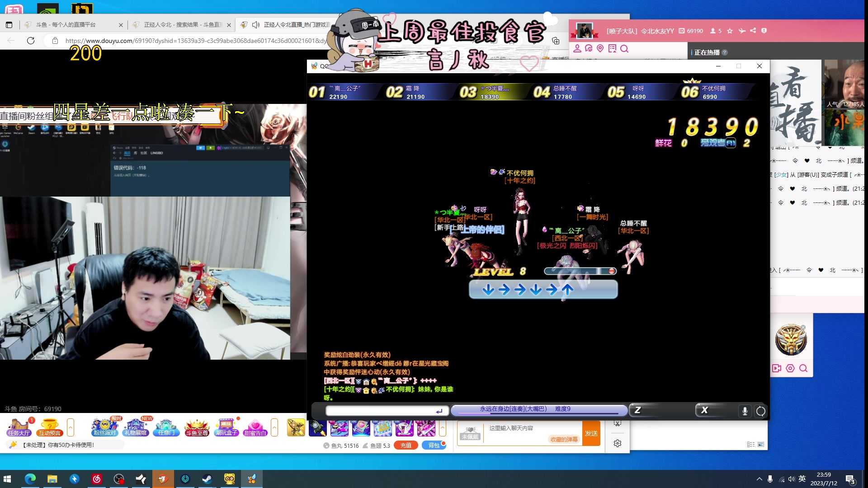Screen dimensions: 868x488
Task: Expand the arrow beside 互动预言
Action: pos(71,427)
